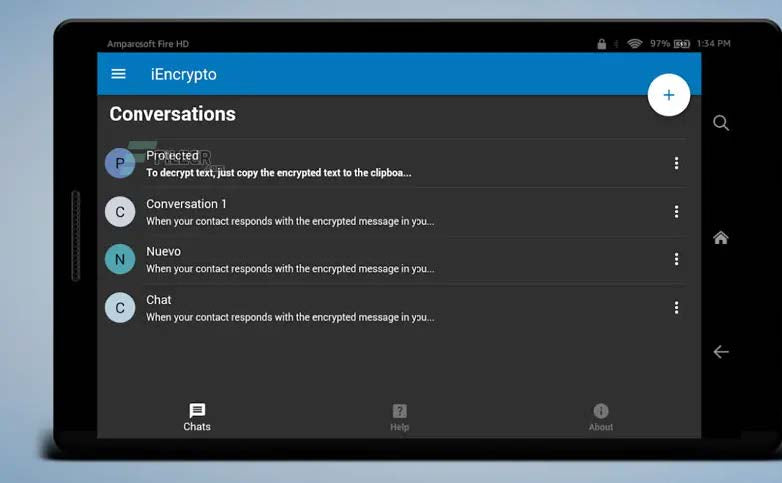The image size is (782, 483).
Task: Open more options for Nuevo conversation
Action: point(676,259)
